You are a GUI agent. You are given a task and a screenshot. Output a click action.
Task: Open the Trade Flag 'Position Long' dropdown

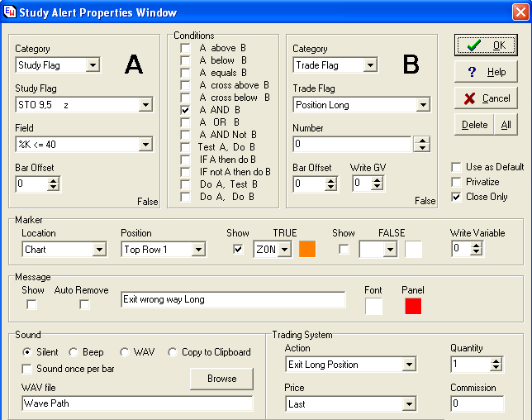(x=422, y=105)
